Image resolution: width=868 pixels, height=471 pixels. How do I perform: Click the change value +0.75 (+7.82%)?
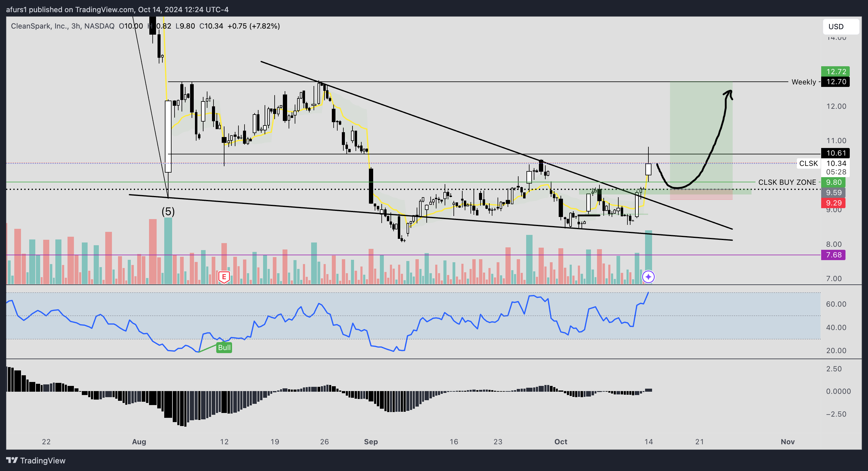pos(254,26)
